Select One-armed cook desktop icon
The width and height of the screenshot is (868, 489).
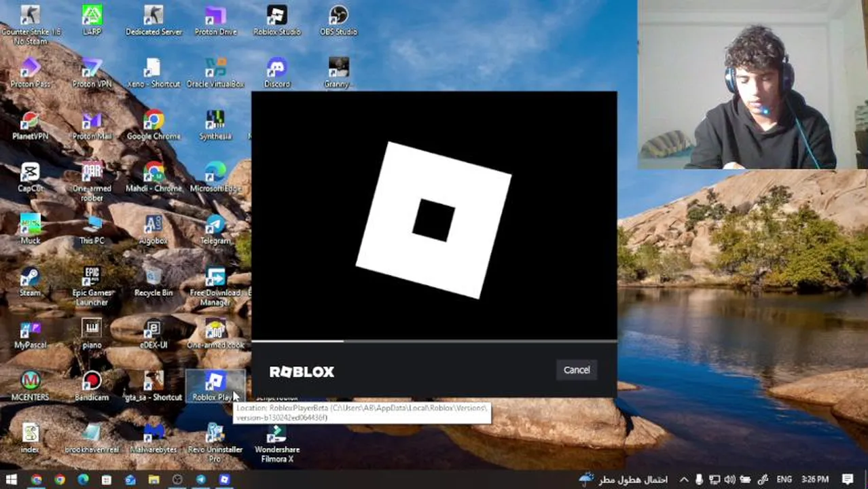click(x=215, y=333)
